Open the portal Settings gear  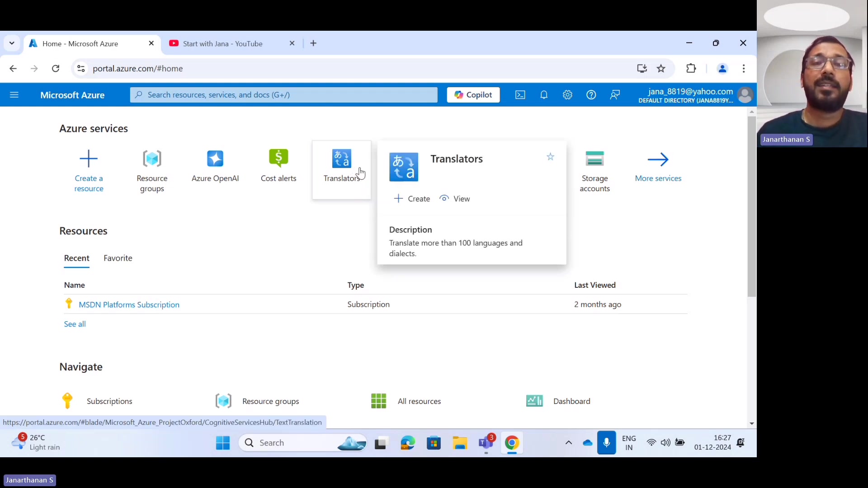(568, 95)
